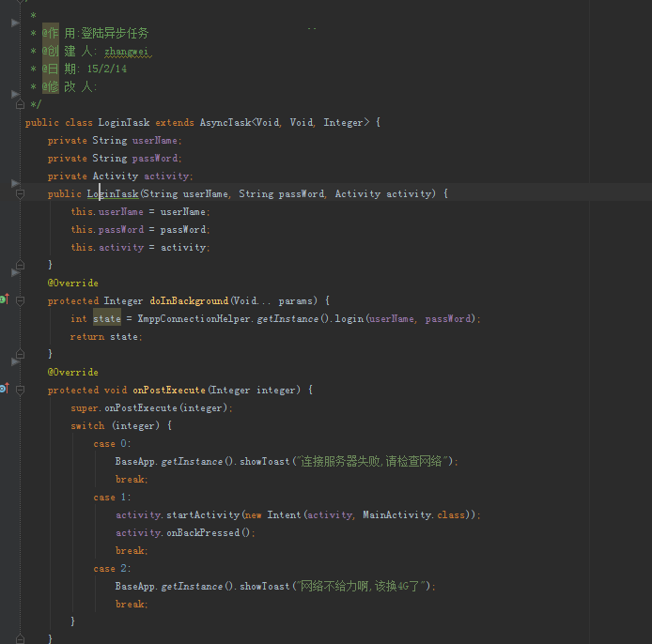Click fold marker at the comment end */
Viewport: 652px width, 644px height.
pos(20,104)
